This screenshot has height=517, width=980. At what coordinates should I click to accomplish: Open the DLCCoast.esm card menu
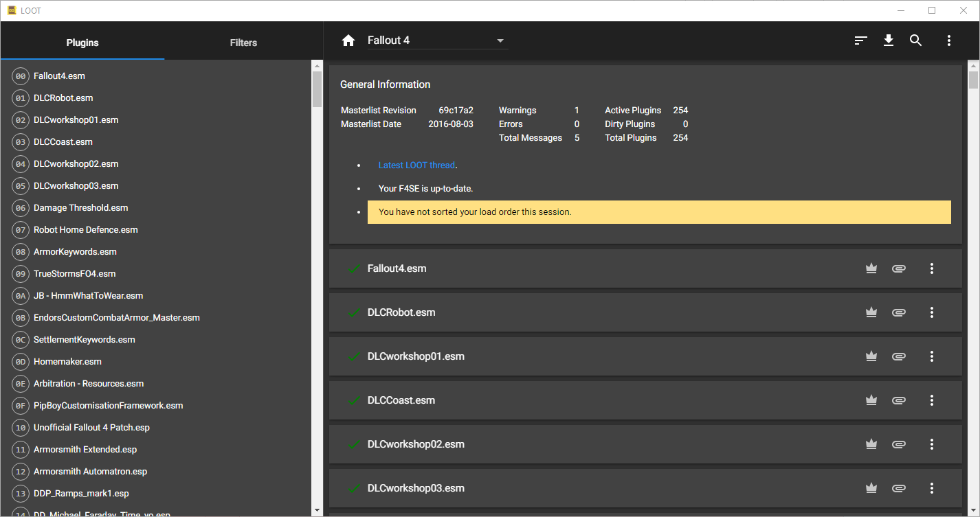click(x=932, y=400)
